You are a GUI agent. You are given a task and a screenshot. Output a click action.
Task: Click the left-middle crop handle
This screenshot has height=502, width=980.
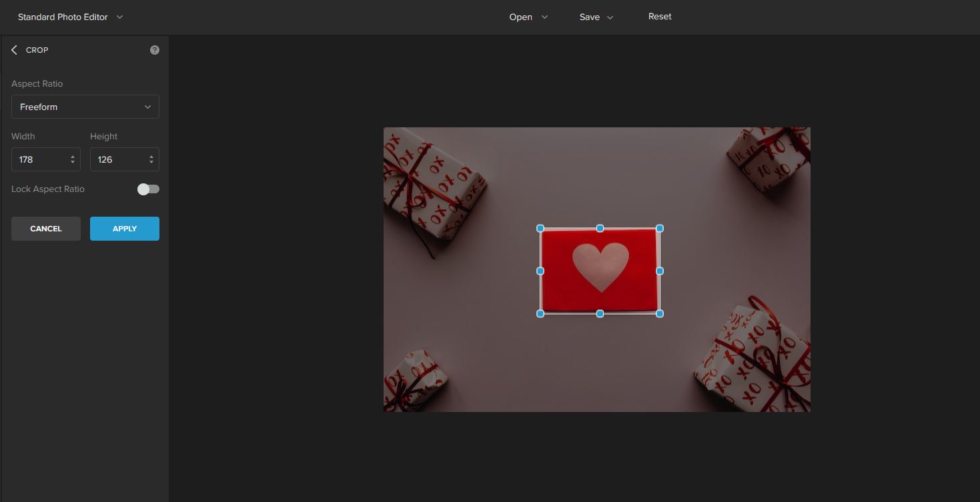(540, 271)
